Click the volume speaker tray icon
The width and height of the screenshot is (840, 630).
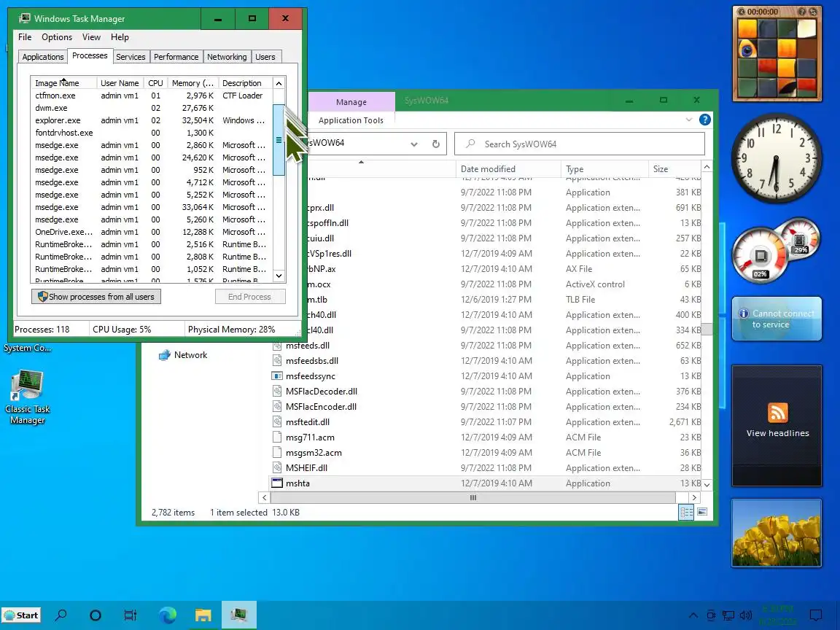pyautogui.click(x=745, y=615)
